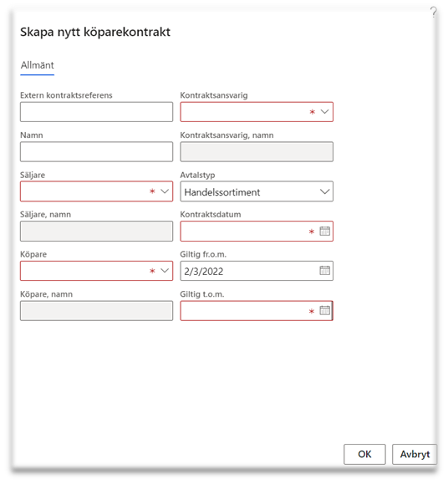Open the calendar picker for Giltig t.o.m.
The image size is (448, 484).
324,310
